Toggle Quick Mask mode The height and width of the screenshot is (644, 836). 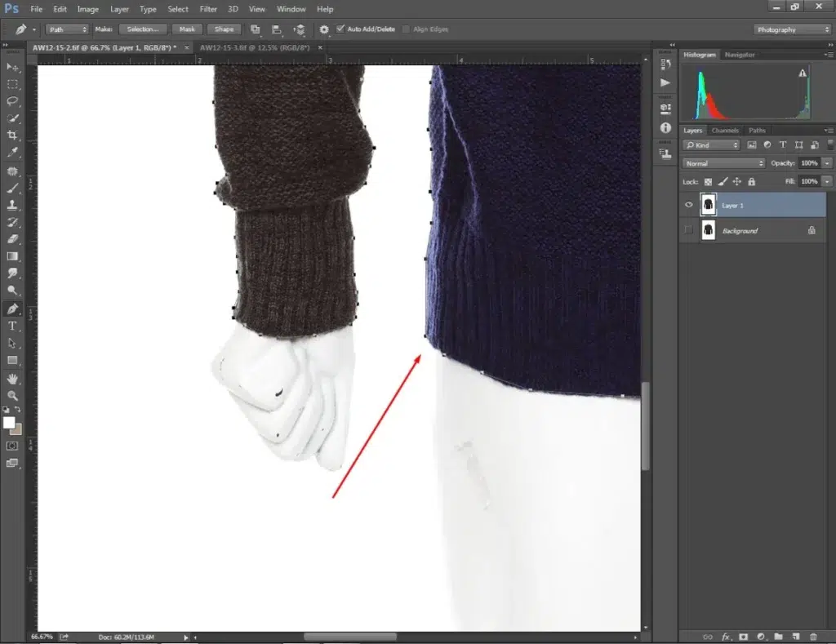click(12, 446)
